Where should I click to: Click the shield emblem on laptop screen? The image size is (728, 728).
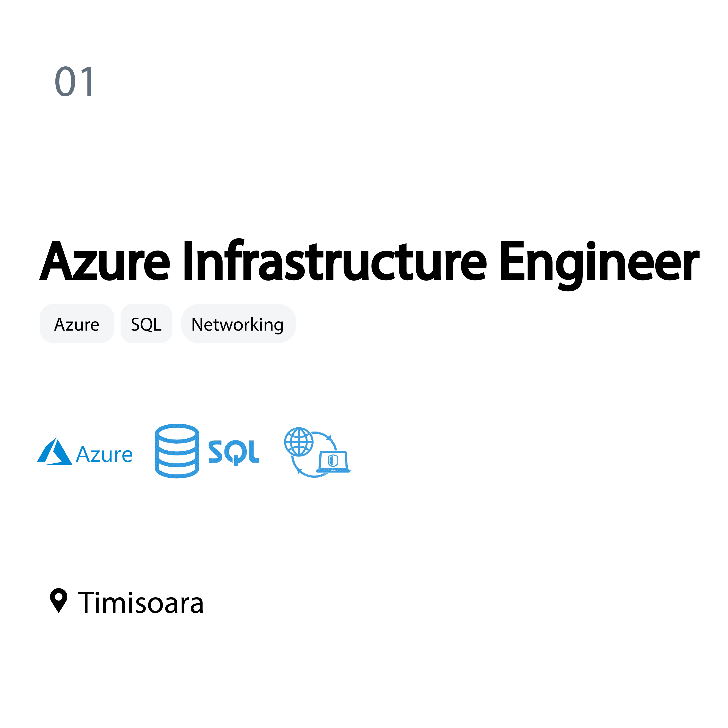[x=333, y=460]
